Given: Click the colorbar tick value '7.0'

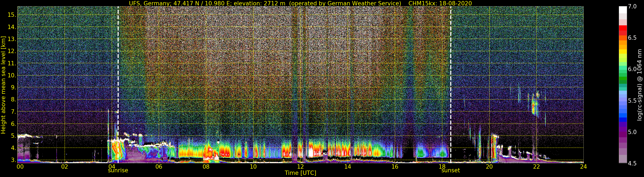Looking at the screenshot, I should pos(632,6).
